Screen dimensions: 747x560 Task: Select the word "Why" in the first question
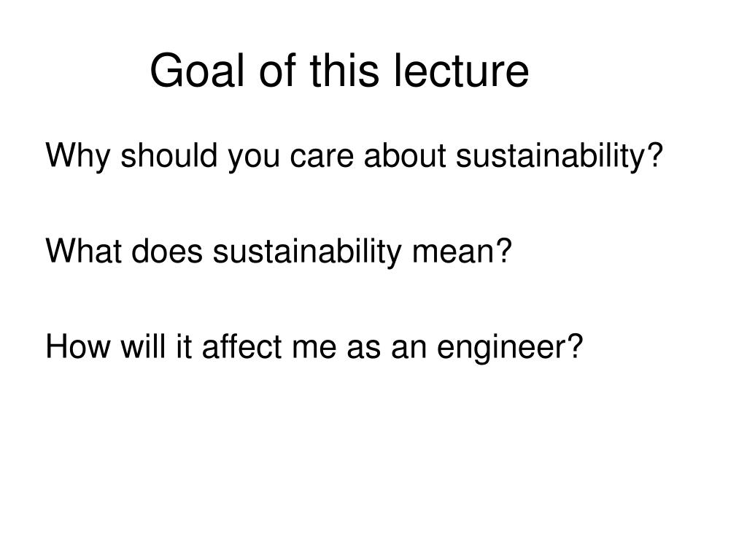(x=77, y=157)
